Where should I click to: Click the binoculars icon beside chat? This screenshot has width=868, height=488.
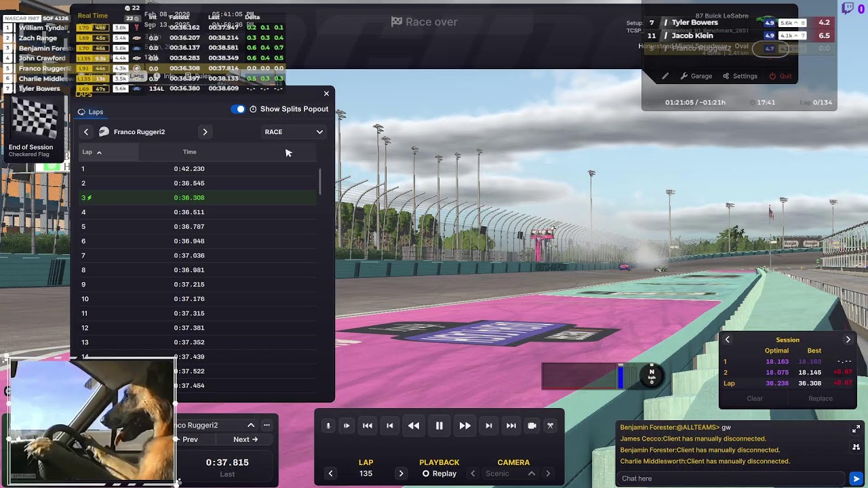click(856, 447)
